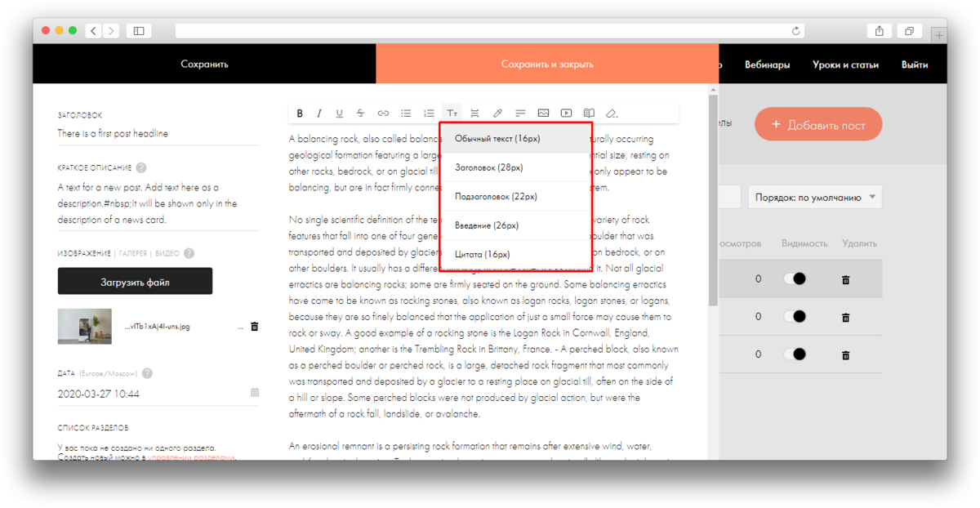Screen dimensions: 980x508
Task: Toggle visibility of the first post row
Action: pos(794,279)
